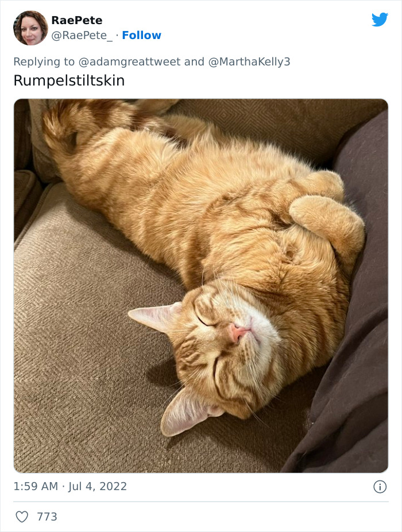Open the orange cat photo

pyautogui.click(x=200, y=286)
